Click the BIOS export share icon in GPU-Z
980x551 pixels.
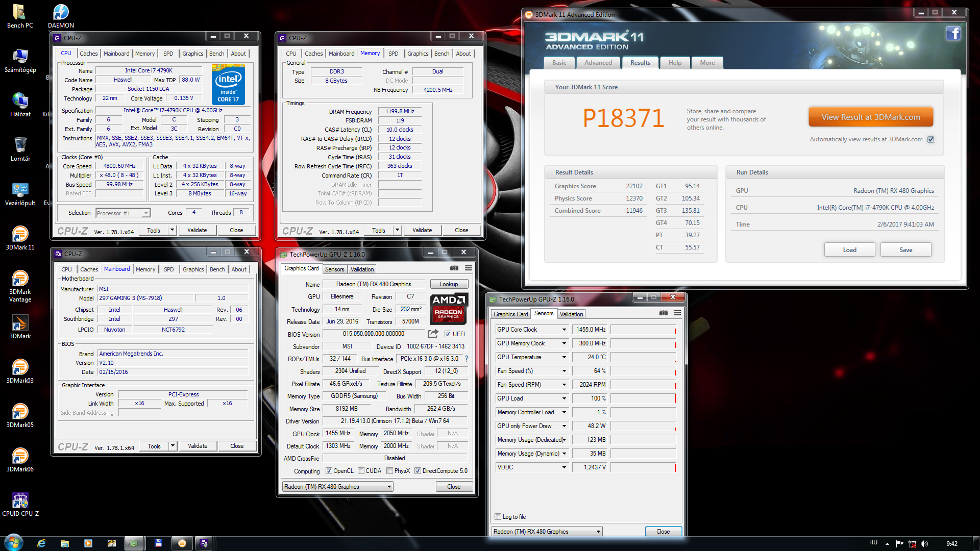click(433, 334)
